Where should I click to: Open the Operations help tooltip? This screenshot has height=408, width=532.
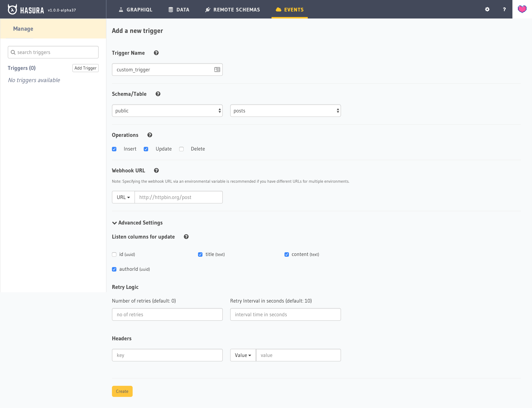pos(150,135)
